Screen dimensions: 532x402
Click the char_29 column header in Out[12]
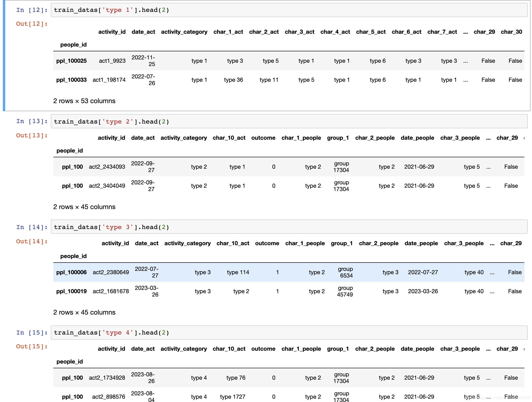484,32
